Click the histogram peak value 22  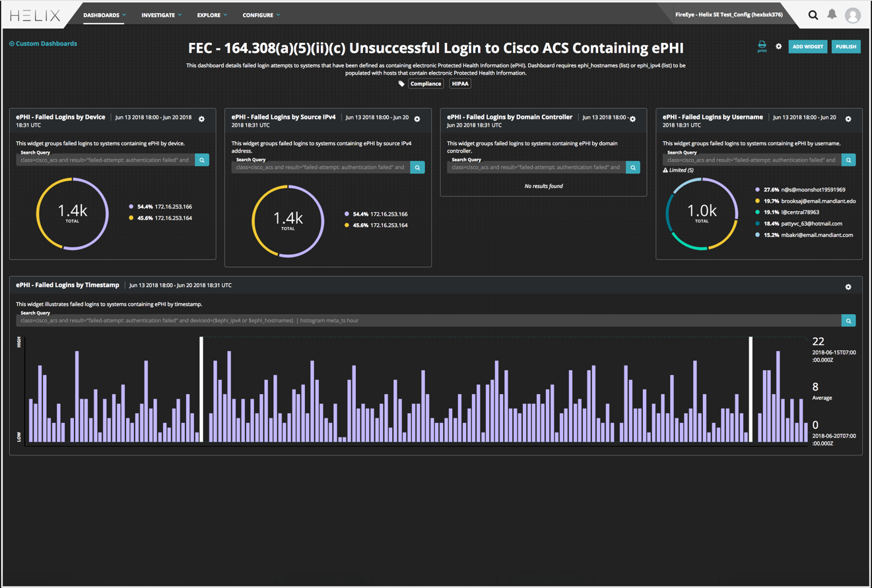(x=819, y=341)
